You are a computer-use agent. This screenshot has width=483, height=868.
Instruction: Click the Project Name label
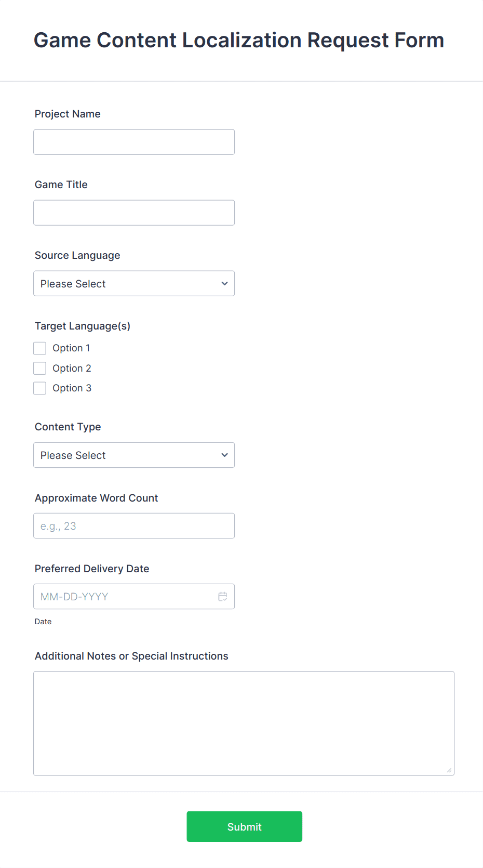click(68, 114)
